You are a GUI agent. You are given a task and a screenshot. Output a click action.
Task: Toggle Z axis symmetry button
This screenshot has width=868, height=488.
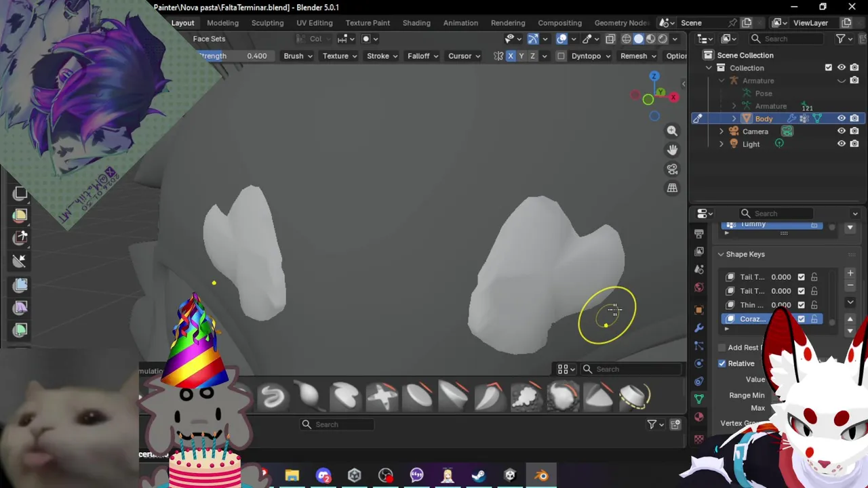[x=532, y=56]
